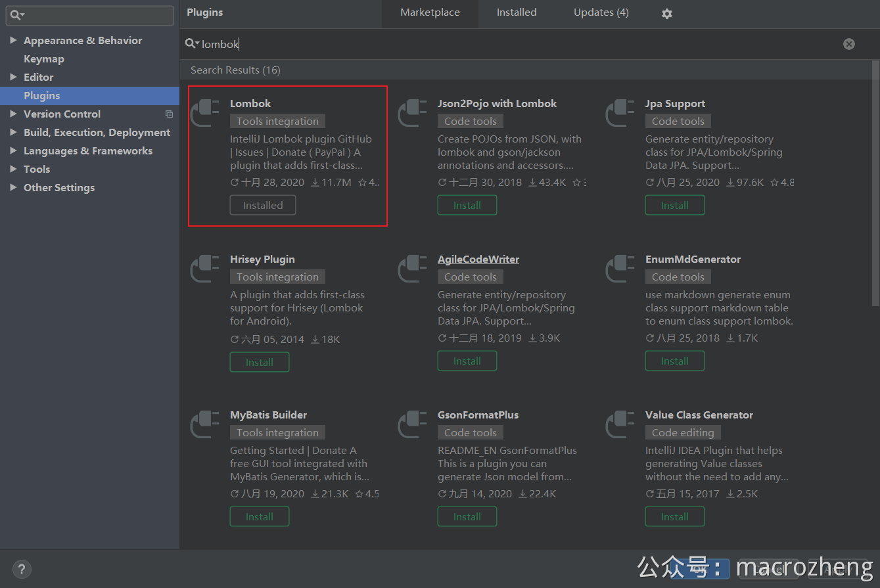Click the Installed button under Lombok
The image size is (880, 588).
[x=263, y=205]
